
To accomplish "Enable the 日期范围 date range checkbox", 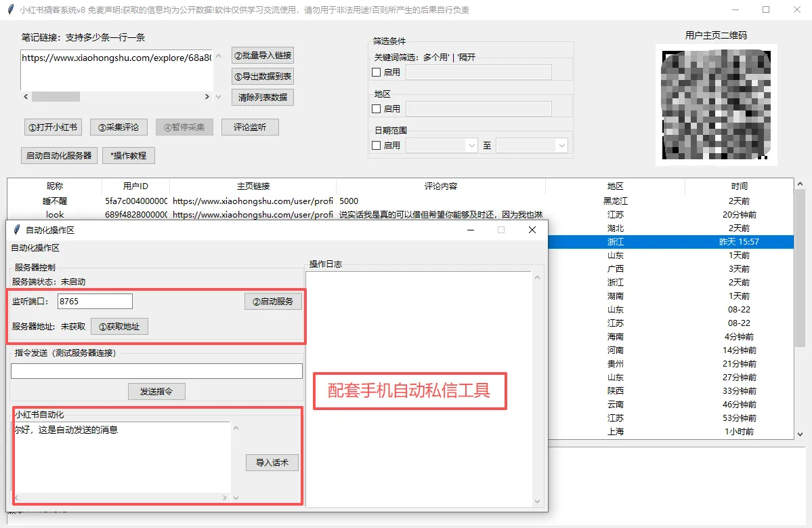I will click(377, 146).
